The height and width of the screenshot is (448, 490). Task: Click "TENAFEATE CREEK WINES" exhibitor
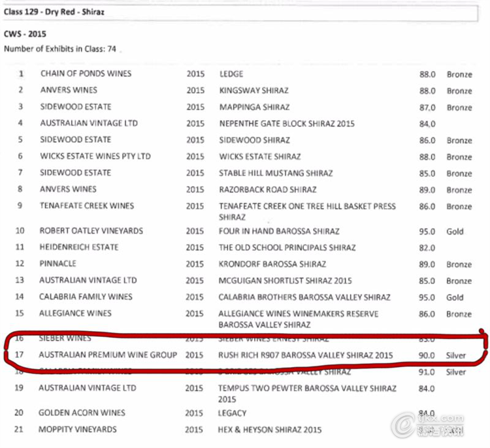87,206
